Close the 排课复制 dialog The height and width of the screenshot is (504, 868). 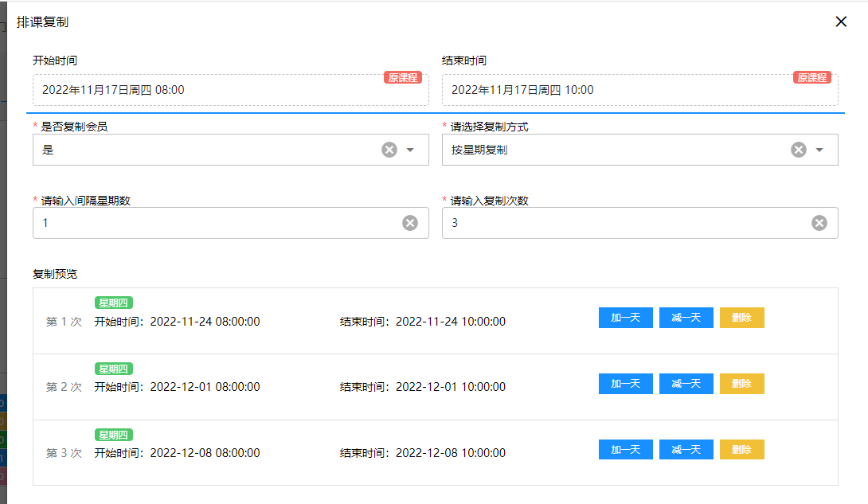tap(841, 21)
